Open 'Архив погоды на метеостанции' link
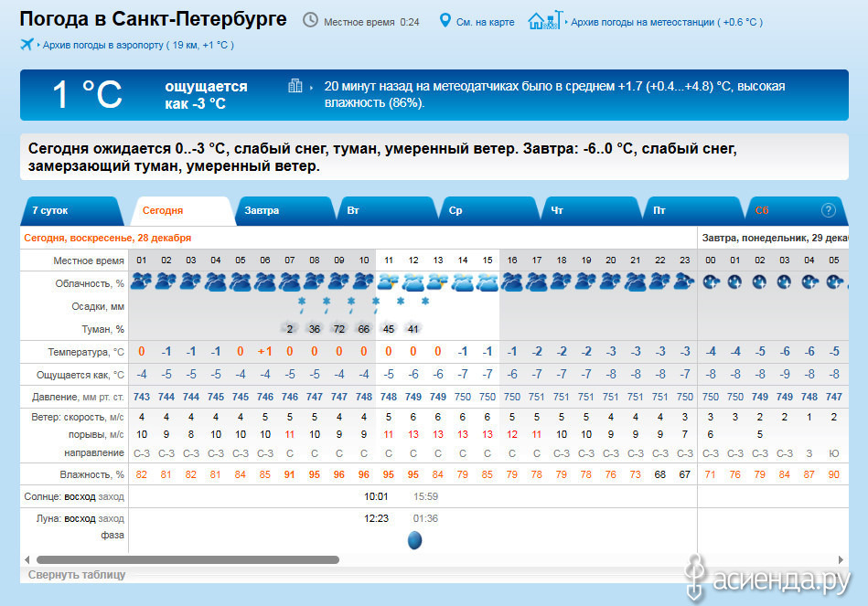Screen dimensions: 868x606 pos(666,22)
